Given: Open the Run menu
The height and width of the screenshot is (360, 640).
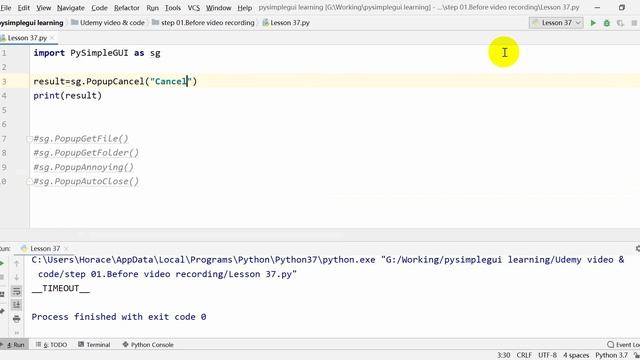Looking at the screenshot, I should click(152, 8).
